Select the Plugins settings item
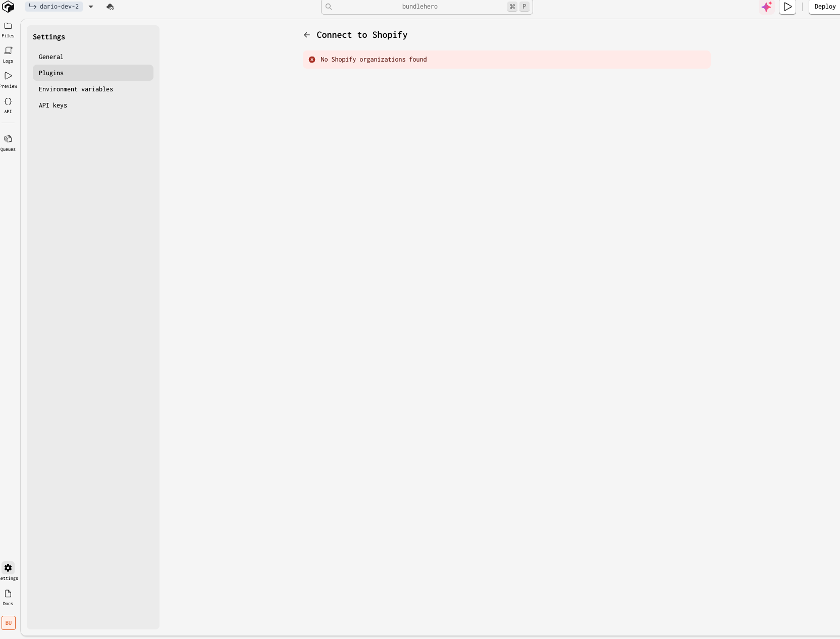The width and height of the screenshot is (840, 639). 93,73
